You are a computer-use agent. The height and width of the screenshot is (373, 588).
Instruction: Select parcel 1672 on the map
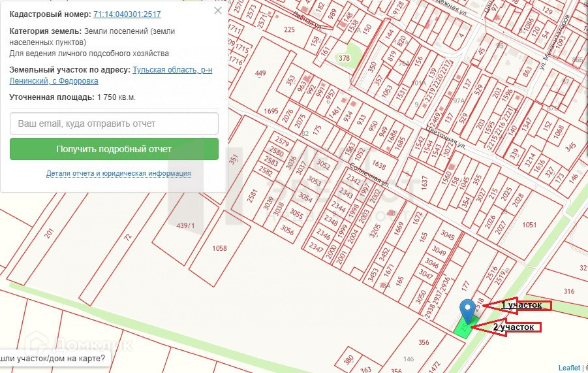coord(418,218)
